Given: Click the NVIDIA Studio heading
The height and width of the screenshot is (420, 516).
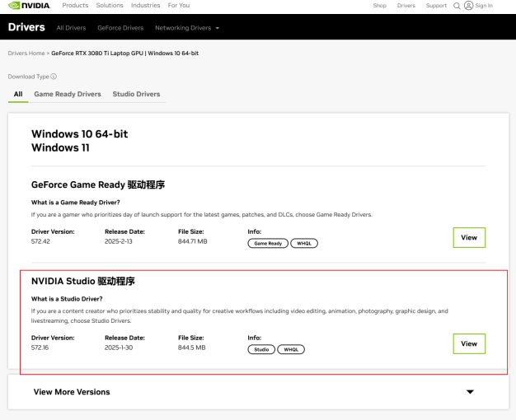Looking at the screenshot, I should coord(83,281).
